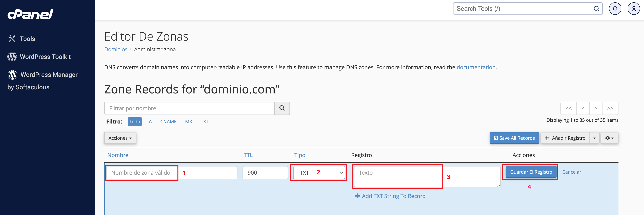Click the Filtrar por nombre field
Image resolution: width=644 pixels, height=215 pixels.
(x=189, y=108)
